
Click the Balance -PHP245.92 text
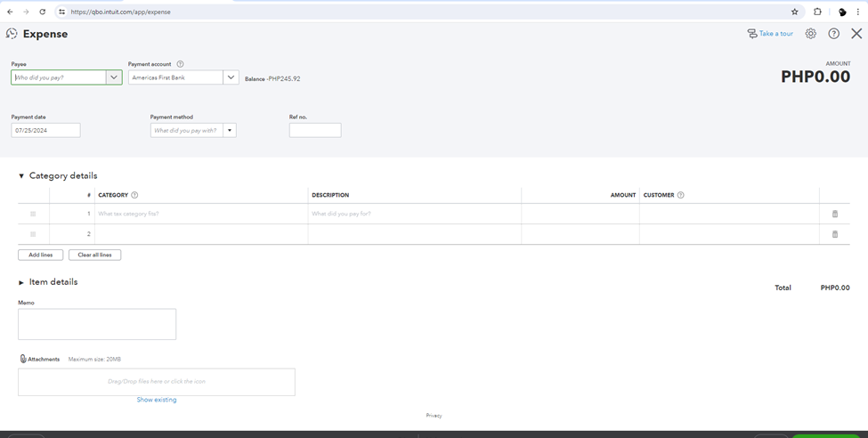pos(272,78)
